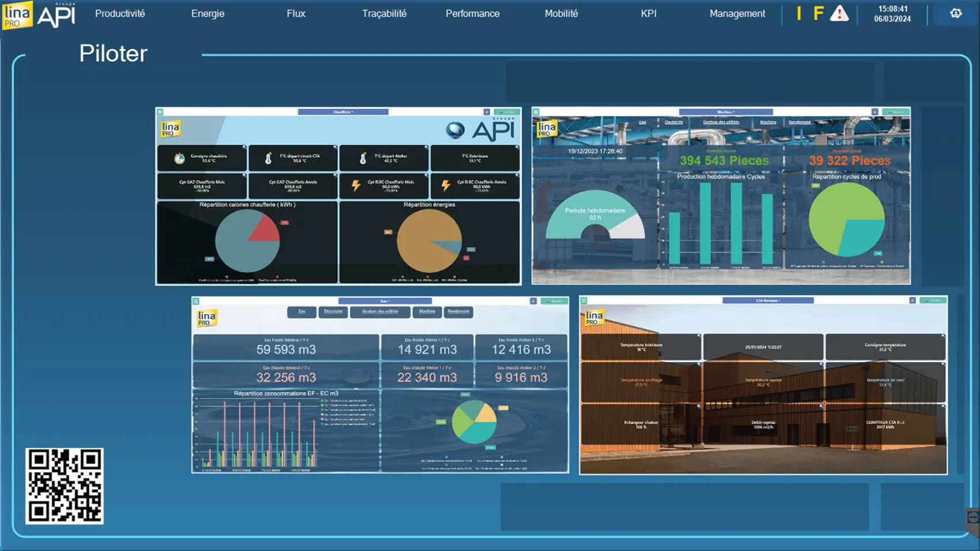
Task: Click the hamburger icon in Chaufferie thumbnail
Action: [x=160, y=112]
